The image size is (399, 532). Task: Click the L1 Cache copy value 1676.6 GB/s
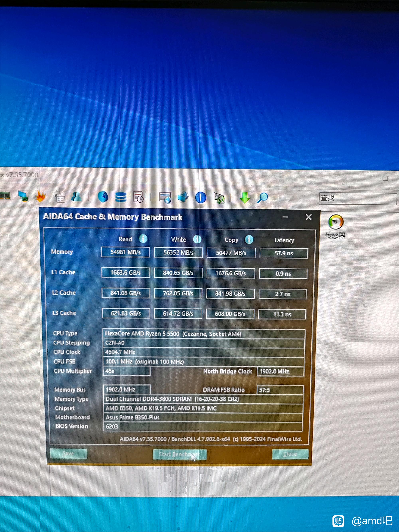[231, 273]
